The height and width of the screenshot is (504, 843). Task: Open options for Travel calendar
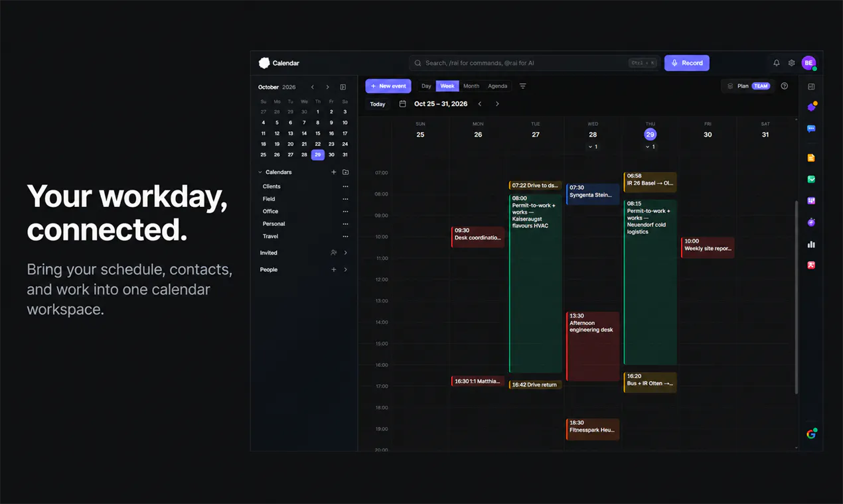[x=345, y=237]
